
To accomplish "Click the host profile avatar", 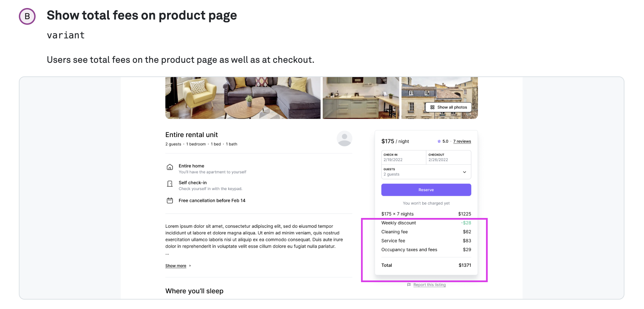I will pos(344,138).
